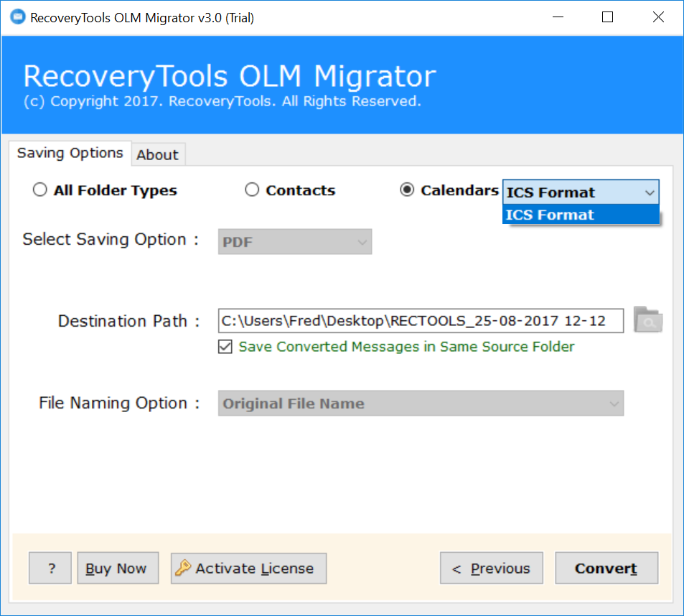Image resolution: width=684 pixels, height=616 pixels.
Task: Switch to the Saving Options tab
Action: click(x=70, y=153)
